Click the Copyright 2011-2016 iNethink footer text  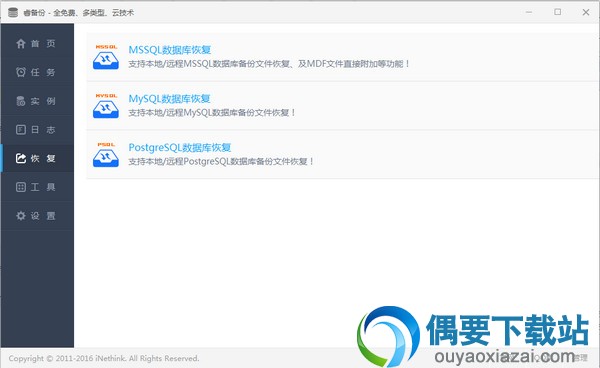tap(104, 358)
